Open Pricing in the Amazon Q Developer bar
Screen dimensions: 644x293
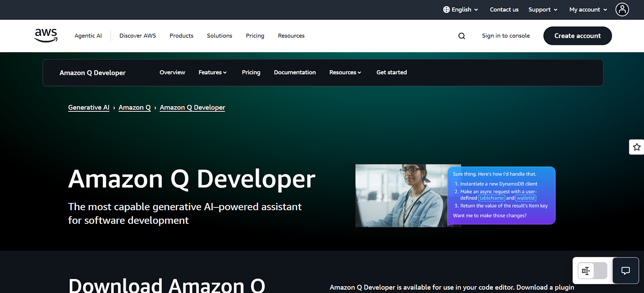251,72
